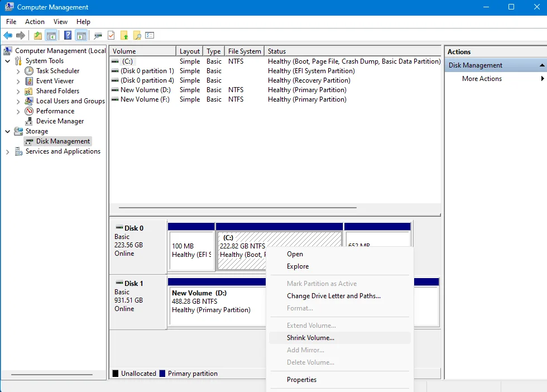Collapse the Disk Management actions section arrow
The image size is (547, 392).
pos(542,65)
